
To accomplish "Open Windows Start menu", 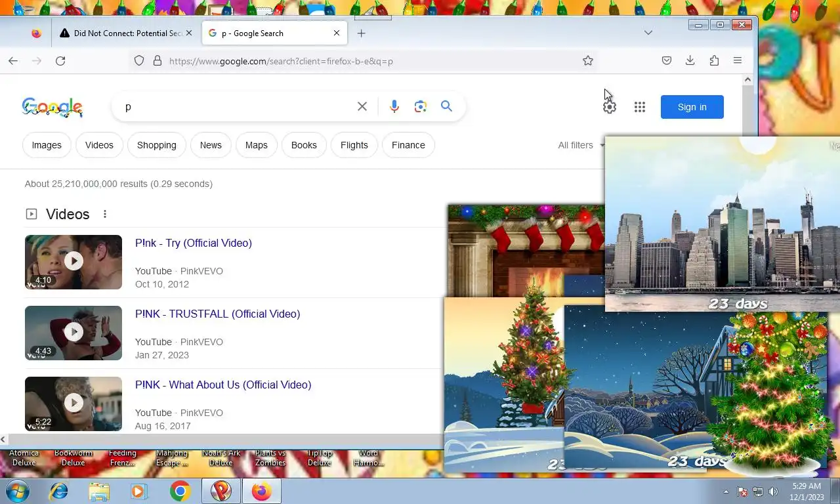I will tap(17, 491).
